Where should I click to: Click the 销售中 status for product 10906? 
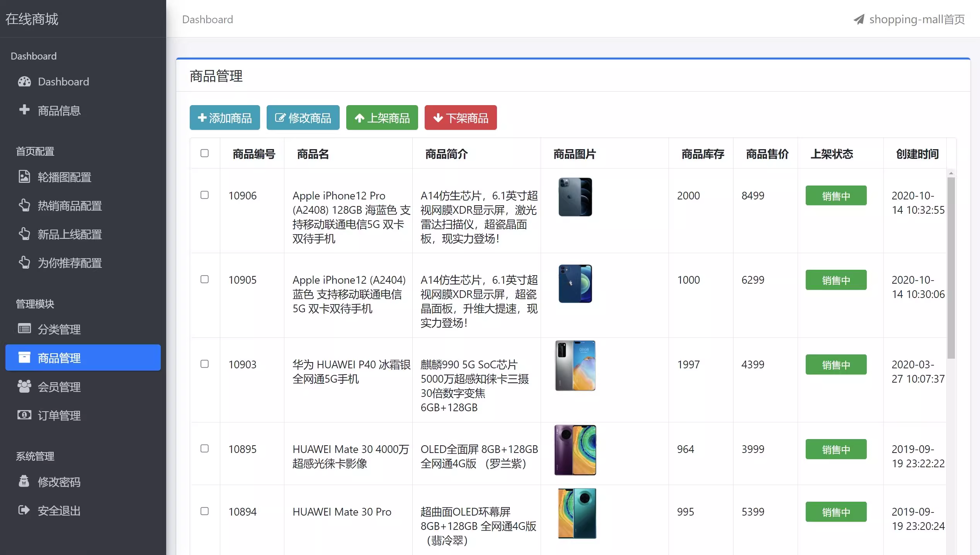[836, 196]
